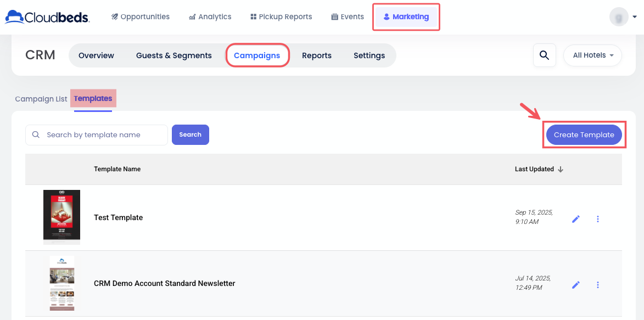Sort by Last Updated arrow
The image size is (644, 320).
pos(561,169)
